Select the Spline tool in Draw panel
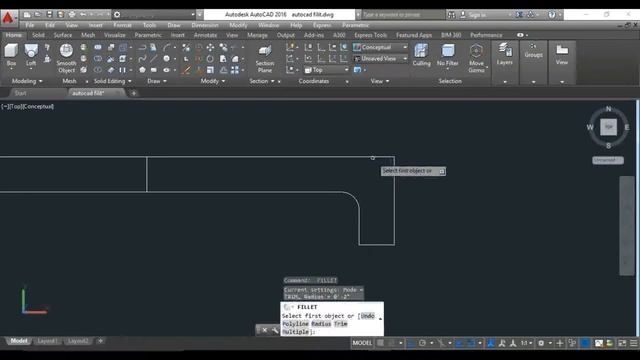The height and width of the screenshot is (360, 640). click(x=142, y=59)
